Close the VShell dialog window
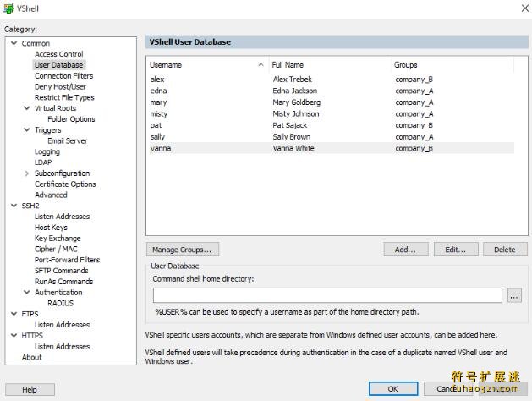 tap(525, 8)
